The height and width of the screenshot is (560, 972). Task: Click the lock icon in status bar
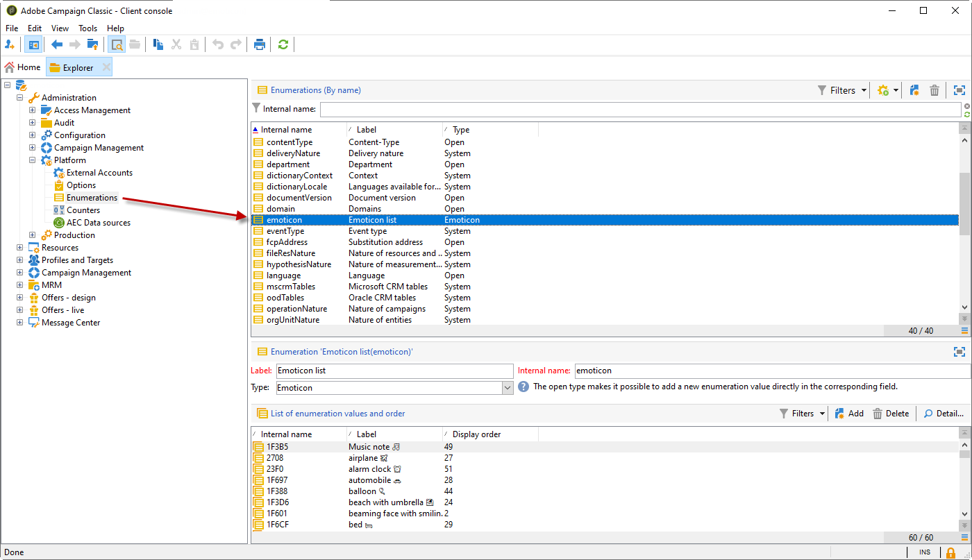tap(950, 552)
